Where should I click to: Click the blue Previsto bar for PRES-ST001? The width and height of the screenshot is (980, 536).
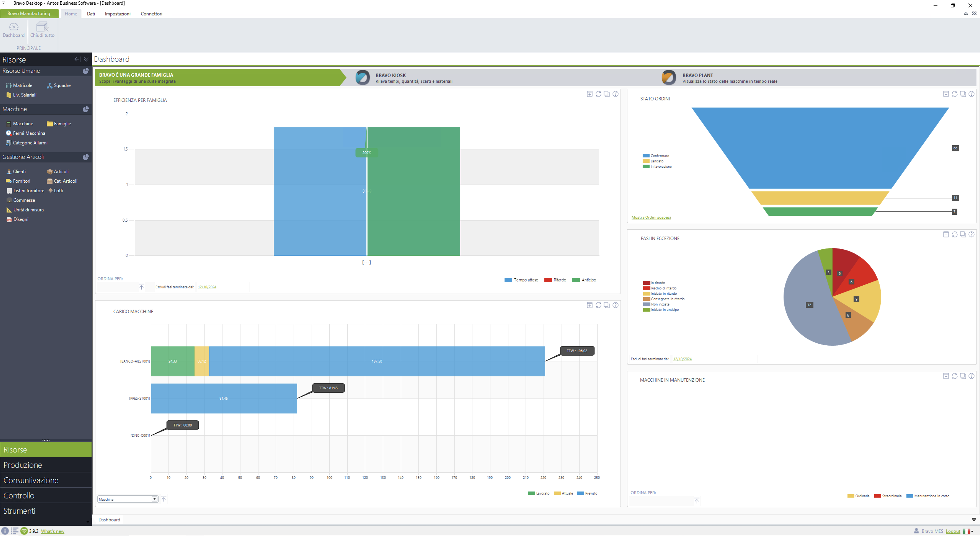tap(224, 398)
